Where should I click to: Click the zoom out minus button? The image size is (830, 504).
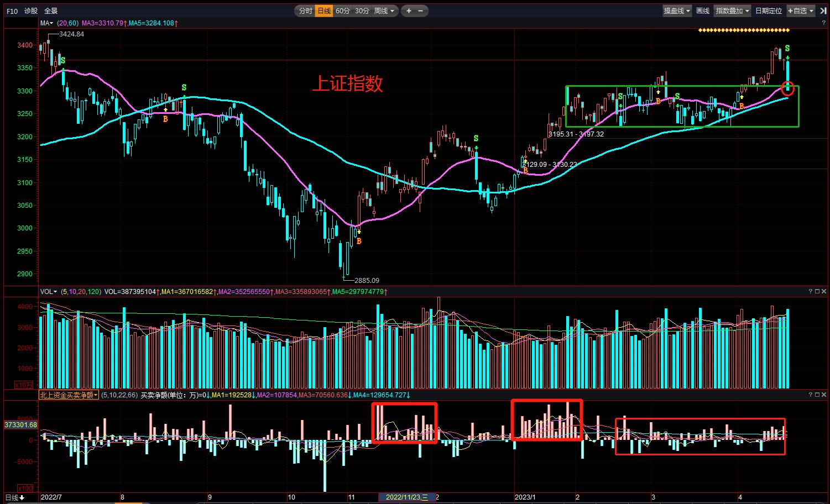(x=421, y=11)
